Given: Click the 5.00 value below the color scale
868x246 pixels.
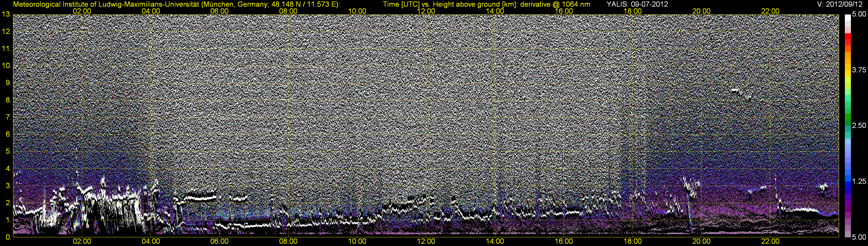Looking at the screenshot, I should 859,237.
